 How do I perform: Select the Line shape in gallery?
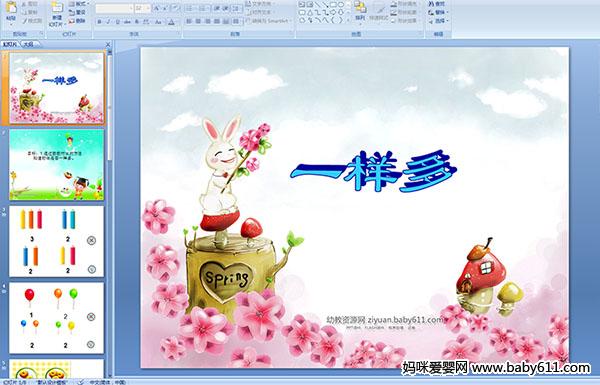click(318, 5)
